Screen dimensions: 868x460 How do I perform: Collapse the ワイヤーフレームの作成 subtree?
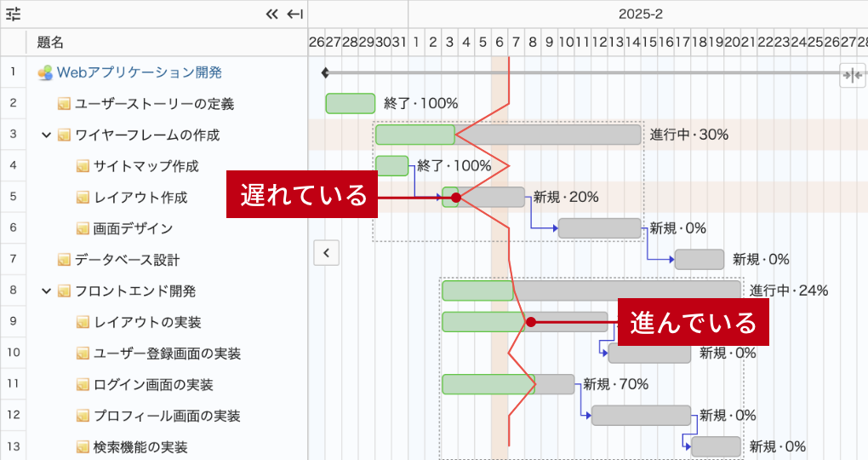pos(47,135)
